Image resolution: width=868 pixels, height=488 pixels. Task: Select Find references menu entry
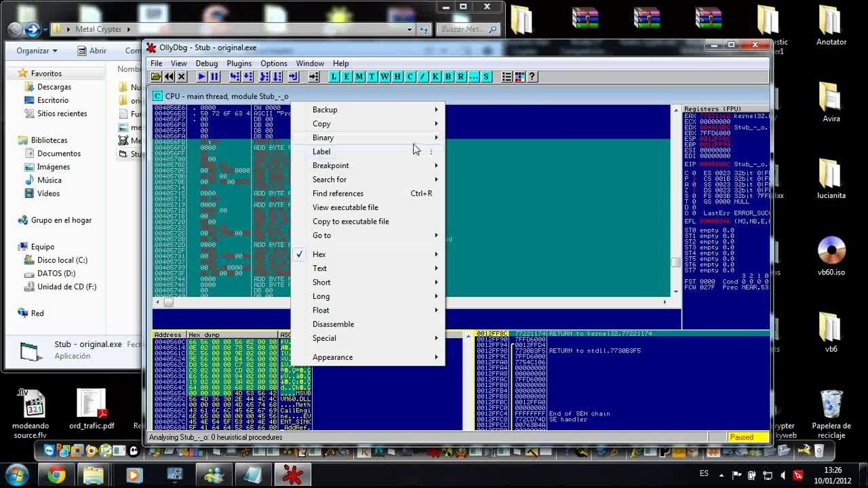pyautogui.click(x=338, y=194)
